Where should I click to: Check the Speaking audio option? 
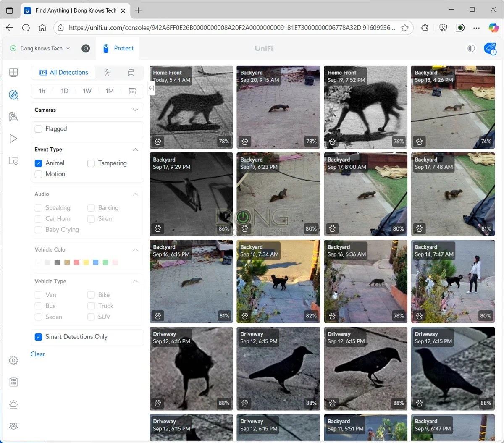coord(38,208)
